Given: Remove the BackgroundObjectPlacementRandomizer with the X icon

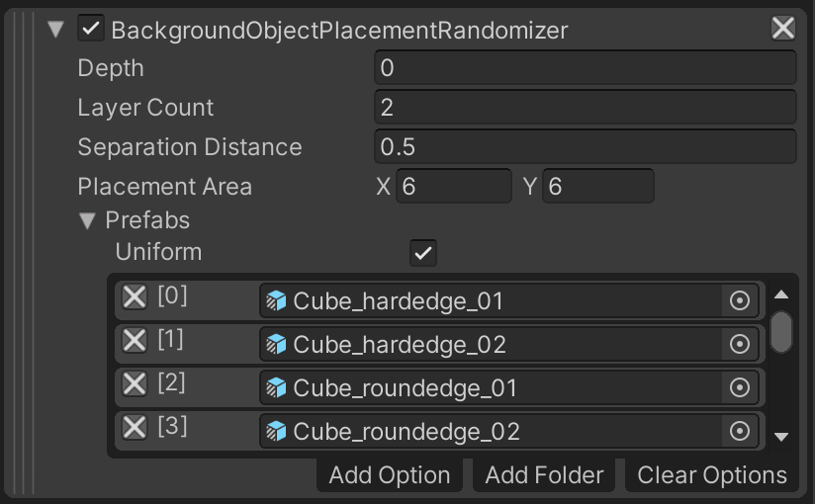Looking at the screenshot, I should tap(782, 29).
